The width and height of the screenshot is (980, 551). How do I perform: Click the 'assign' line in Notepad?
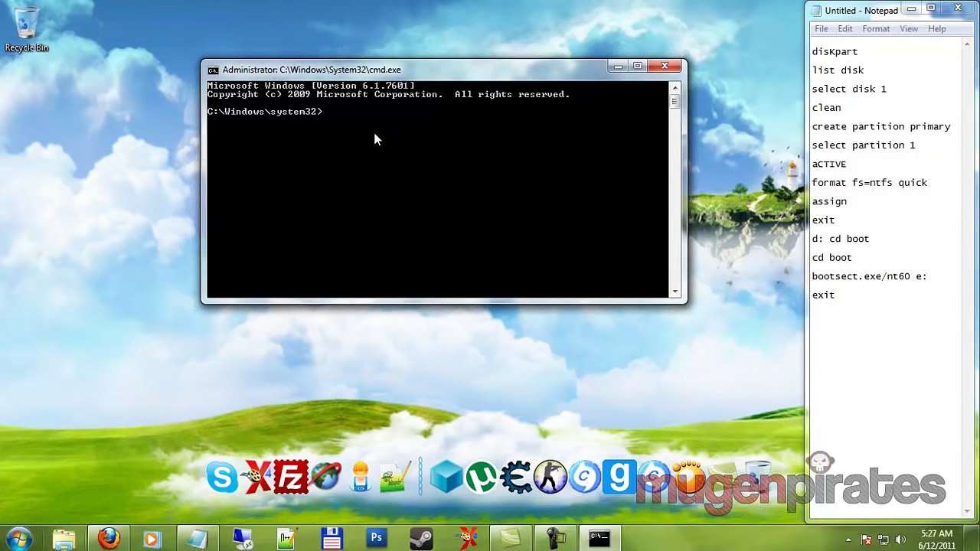[829, 201]
